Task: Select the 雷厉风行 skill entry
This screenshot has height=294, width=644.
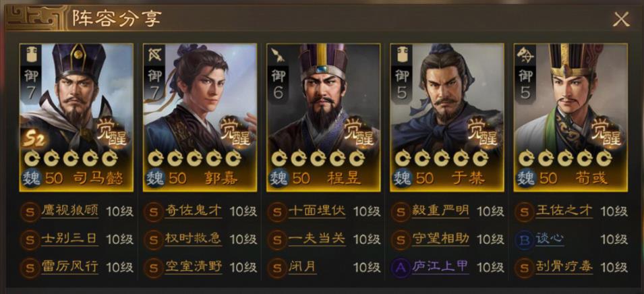Action: (70, 267)
